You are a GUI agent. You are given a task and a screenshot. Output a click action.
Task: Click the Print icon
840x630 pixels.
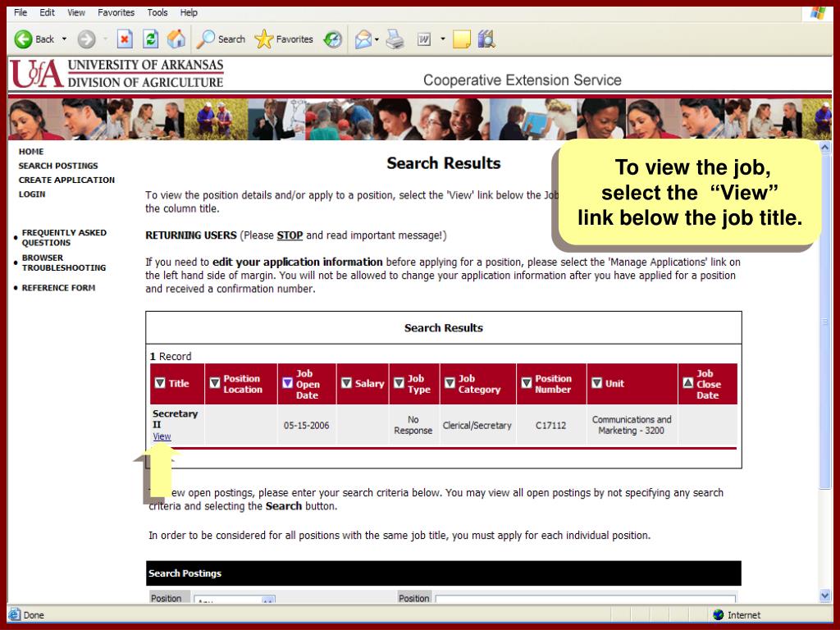395,39
